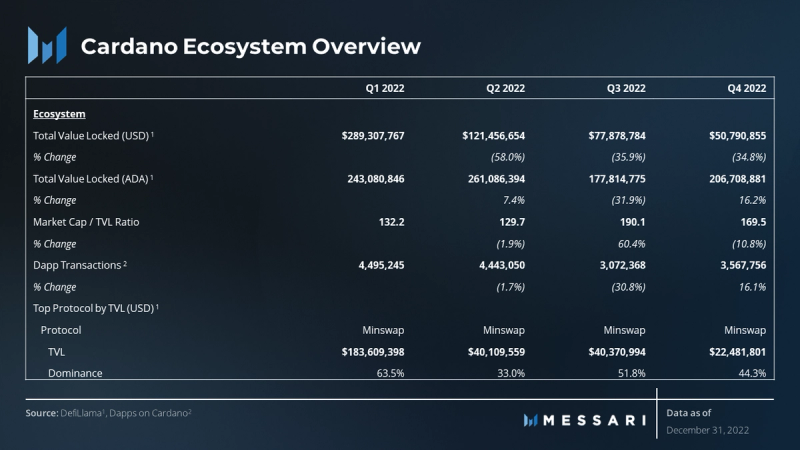The height and width of the screenshot is (450, 800).
Task: Click the ratio value 169.5
Action: pos(753,222)
